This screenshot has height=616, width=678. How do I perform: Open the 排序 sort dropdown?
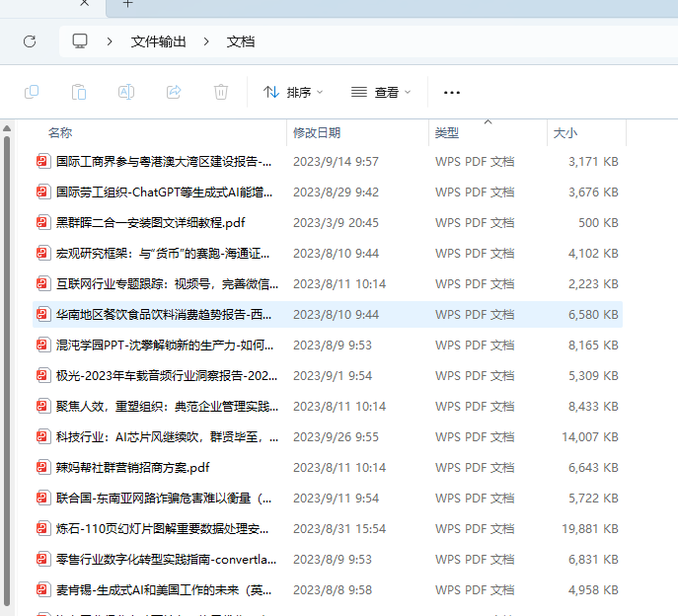tap(293, 92)
